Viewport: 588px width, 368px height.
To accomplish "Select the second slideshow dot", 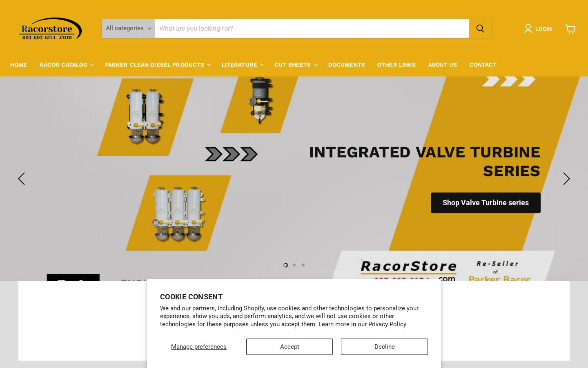I will point(294,265).
